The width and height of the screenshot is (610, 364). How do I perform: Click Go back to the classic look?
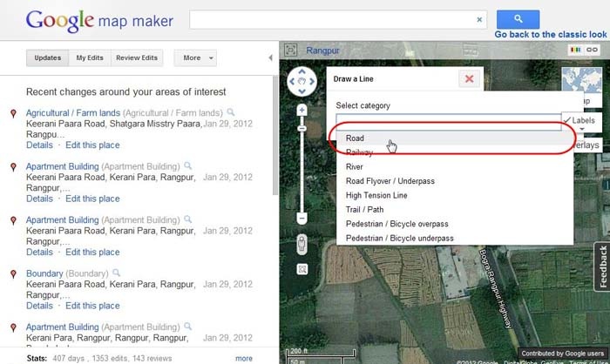pos(552,34)
